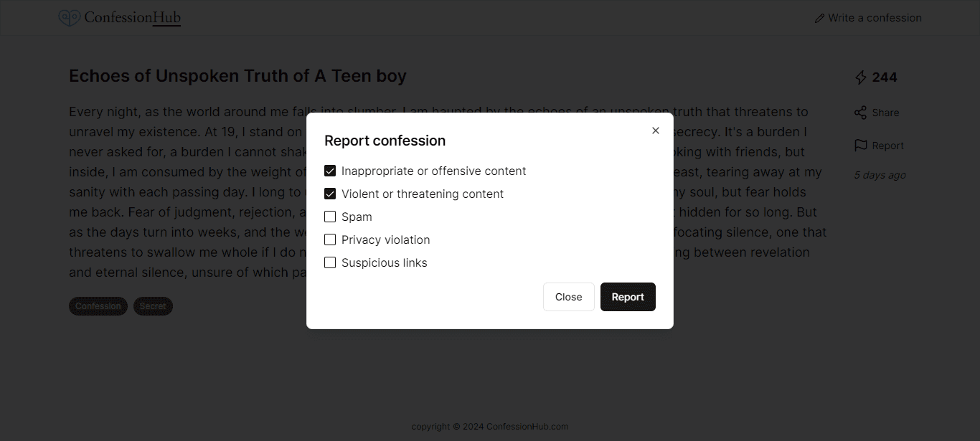Viewport: 980px width, 441px height.
Task: Go to the ConfessionHub site name text
Action: pyautogui.click(x=132, y=18)
